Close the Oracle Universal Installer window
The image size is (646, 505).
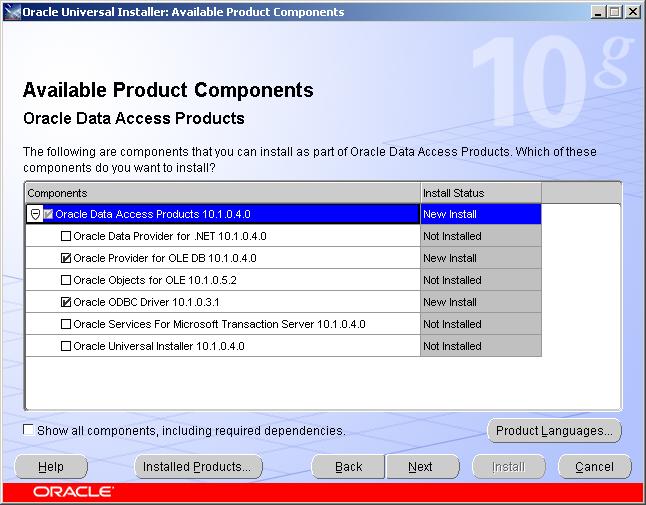(632, 12)
